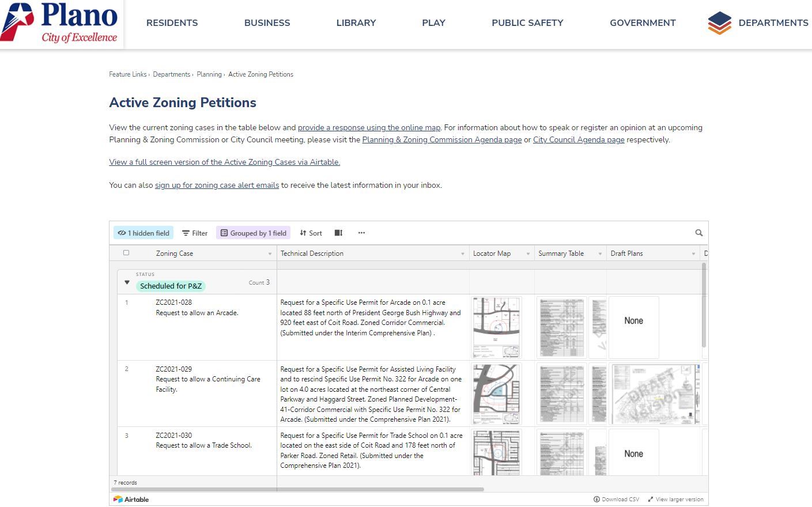Open the Grouped by 1 field settings
The width and height of the screenshot is (812, 507).
pos(253,233)
